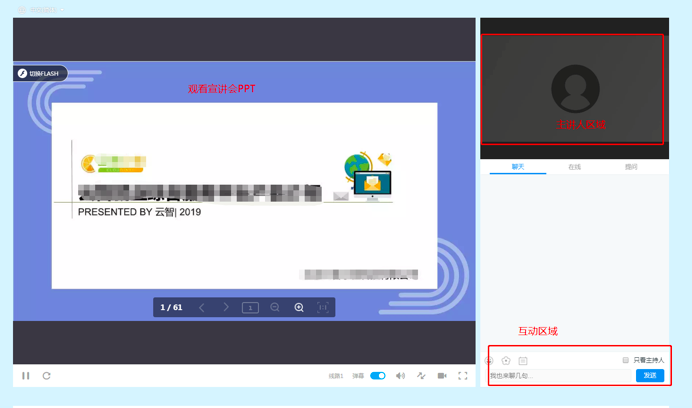
Task: Click the slide page number box
Action: coord(250,308)
